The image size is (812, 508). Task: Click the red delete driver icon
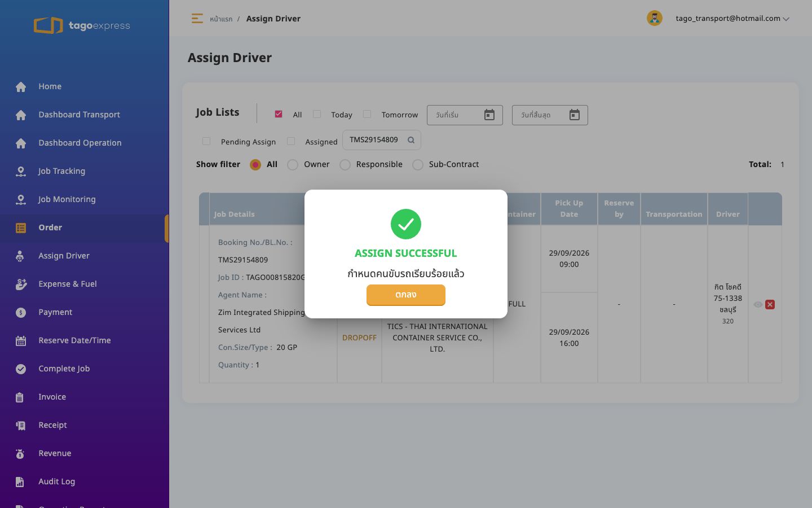pos(770,304)
